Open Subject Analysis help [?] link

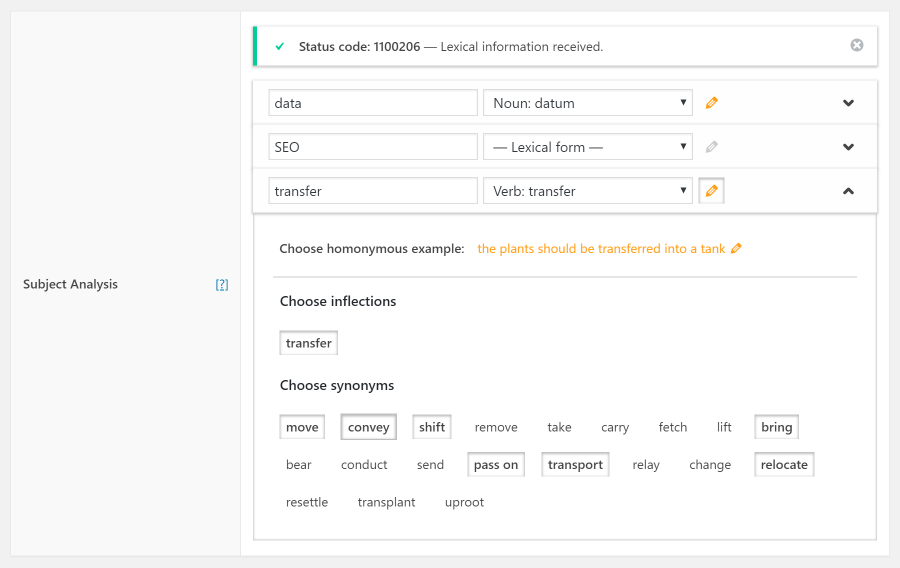pyautogui.click(x=222, y=285)
